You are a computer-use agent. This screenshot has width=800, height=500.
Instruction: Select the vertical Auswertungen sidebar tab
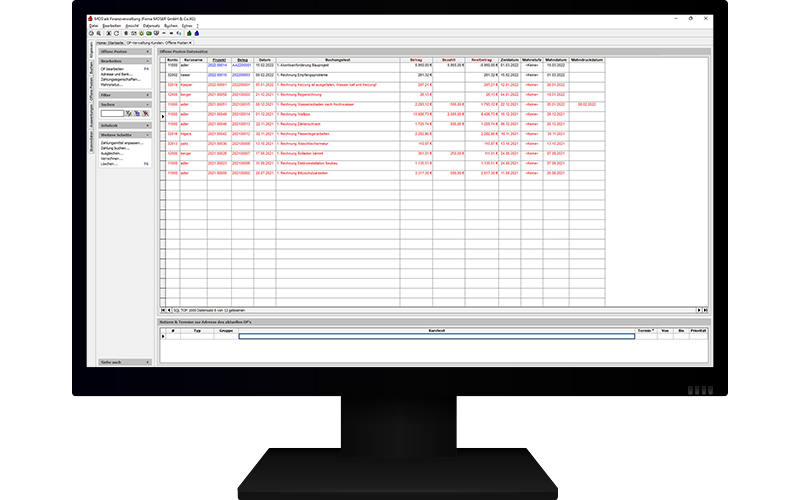point(92,116)
